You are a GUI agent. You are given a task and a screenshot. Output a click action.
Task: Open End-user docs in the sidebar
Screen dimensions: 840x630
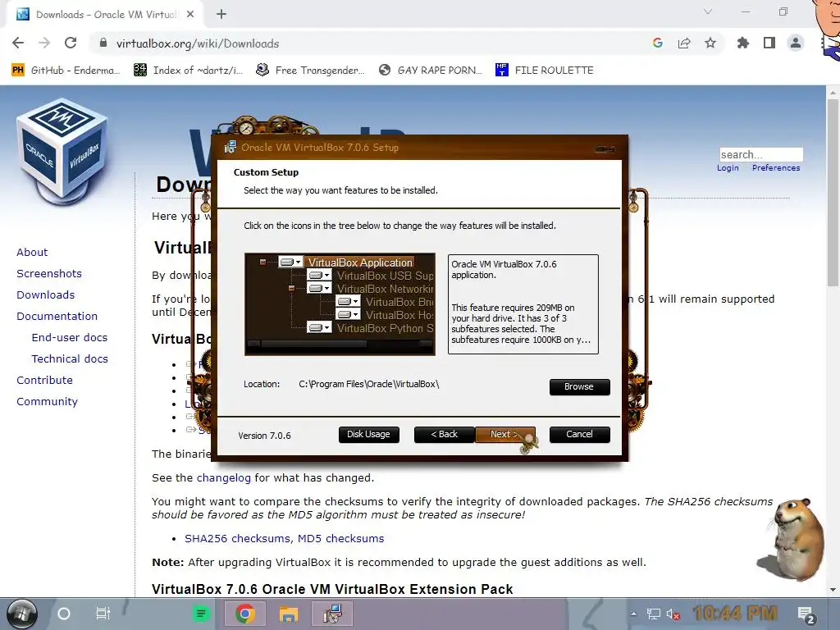pos(70,338)
